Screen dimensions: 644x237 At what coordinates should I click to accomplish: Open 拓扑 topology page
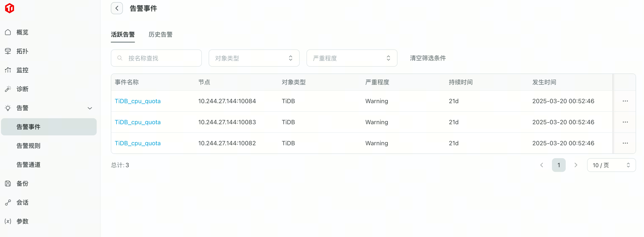pyautogui.click(x=22, y=51)
